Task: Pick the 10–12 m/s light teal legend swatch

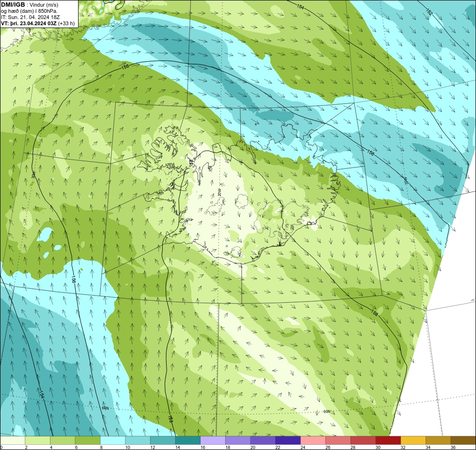Action: [138, 440]
